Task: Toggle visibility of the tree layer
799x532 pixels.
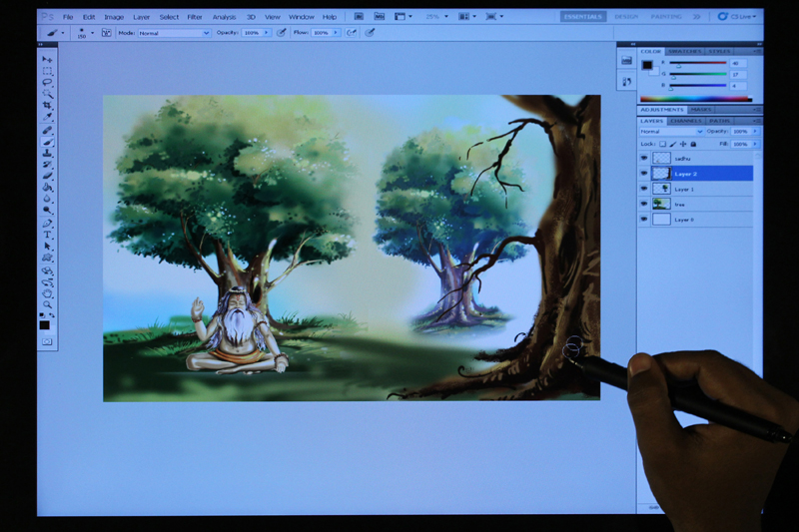Action: click(x=644, y=204)
